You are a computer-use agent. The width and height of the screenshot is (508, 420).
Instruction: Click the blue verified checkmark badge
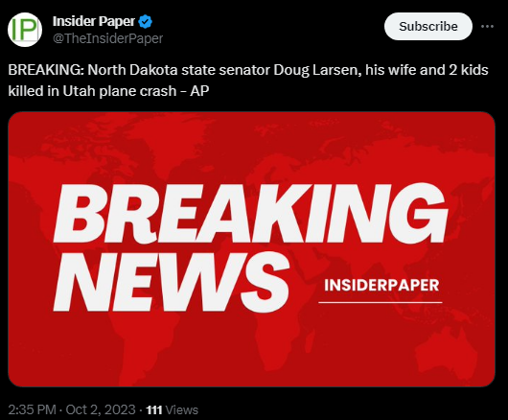coord(145,22)
